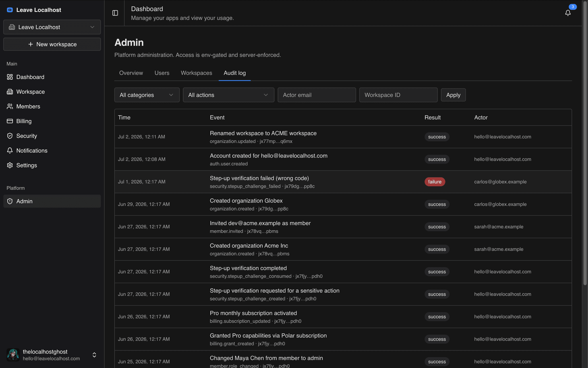Click the Dashboard grid icon in sidebar
The width and height of the screenshot is (588, 368).
tap(10, 77)
